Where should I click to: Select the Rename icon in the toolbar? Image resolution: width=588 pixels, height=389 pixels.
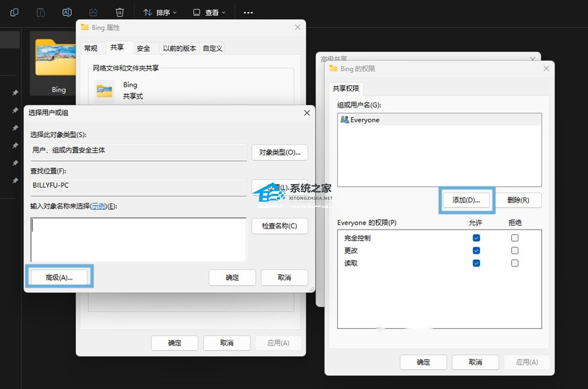67,12
